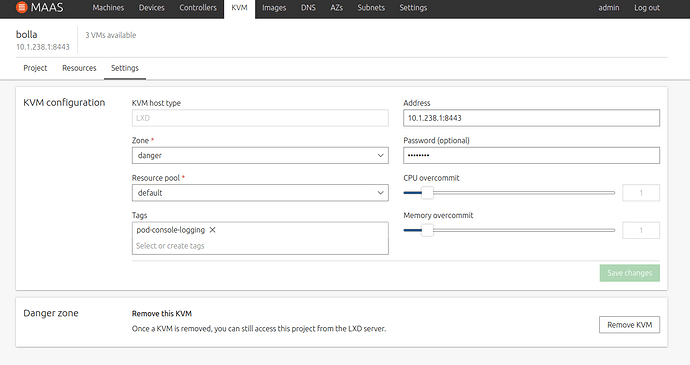This screenshot has height=365, width=690.
Task: Open the Resource pool dropdown showing default
Action: [260, 193]
